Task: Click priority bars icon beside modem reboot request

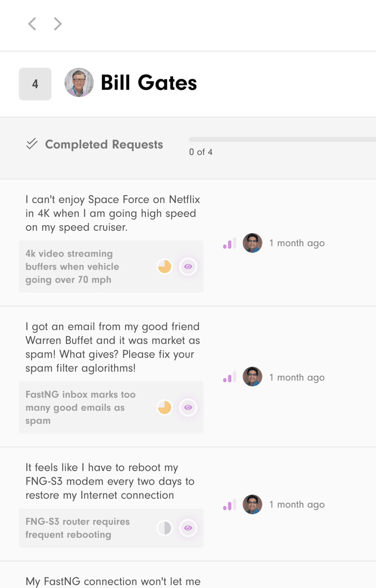Action: click(230, 505)
